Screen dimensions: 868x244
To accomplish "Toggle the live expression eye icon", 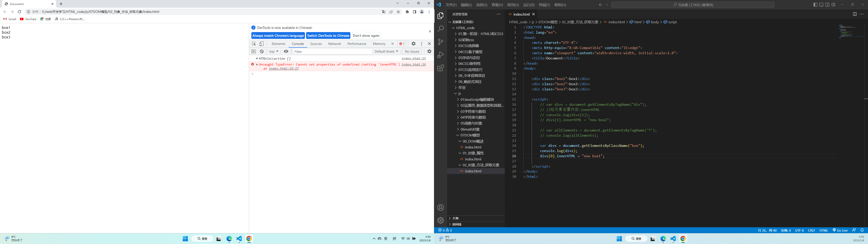I will point(286,52).
